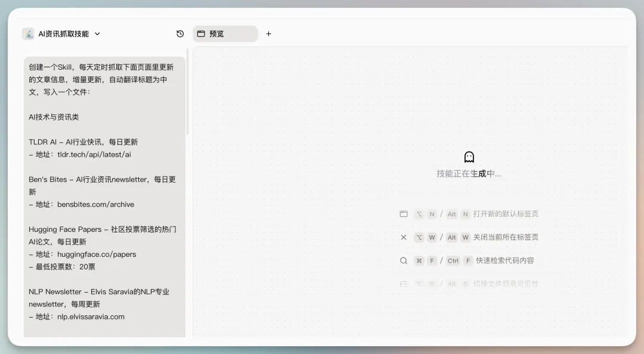Open the version history clock icon
Screen dimensions: 644x354
tap(179, 34)
